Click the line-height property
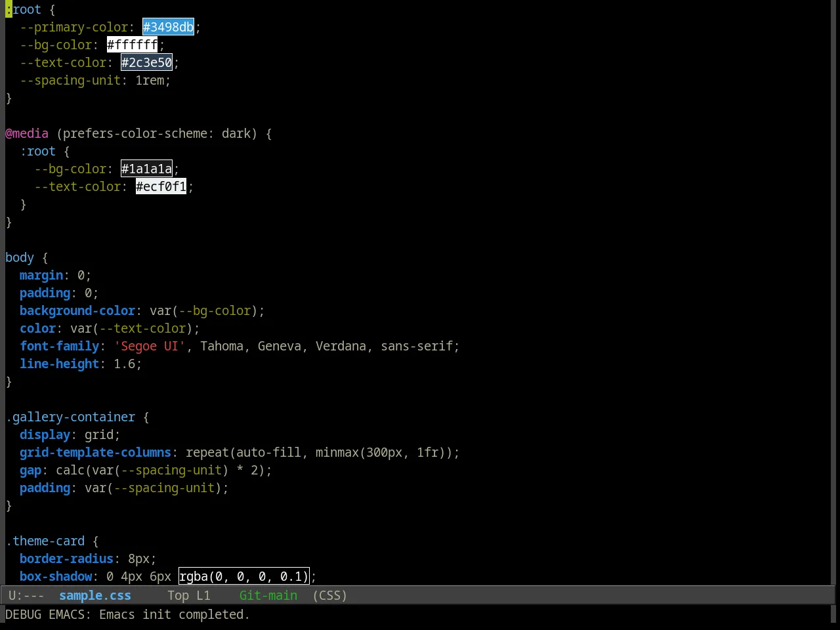The image size is (840, 630). [x=59, y=364]
